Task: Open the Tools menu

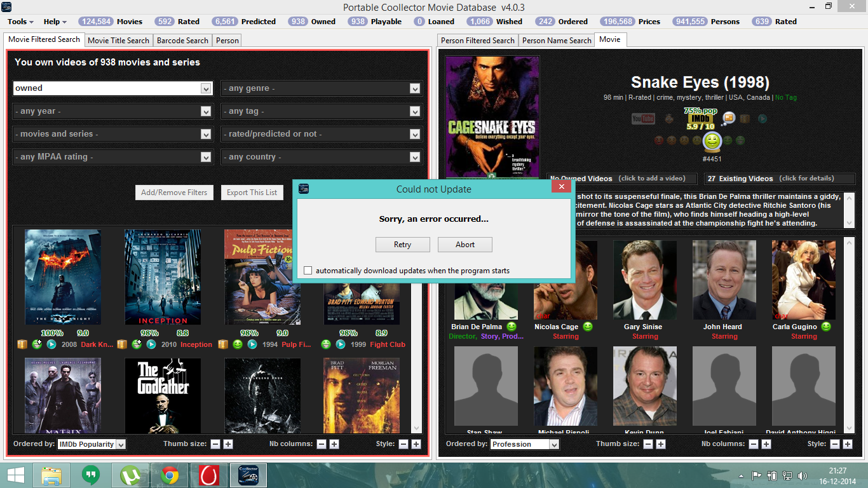Action: [x=20, y=22]
